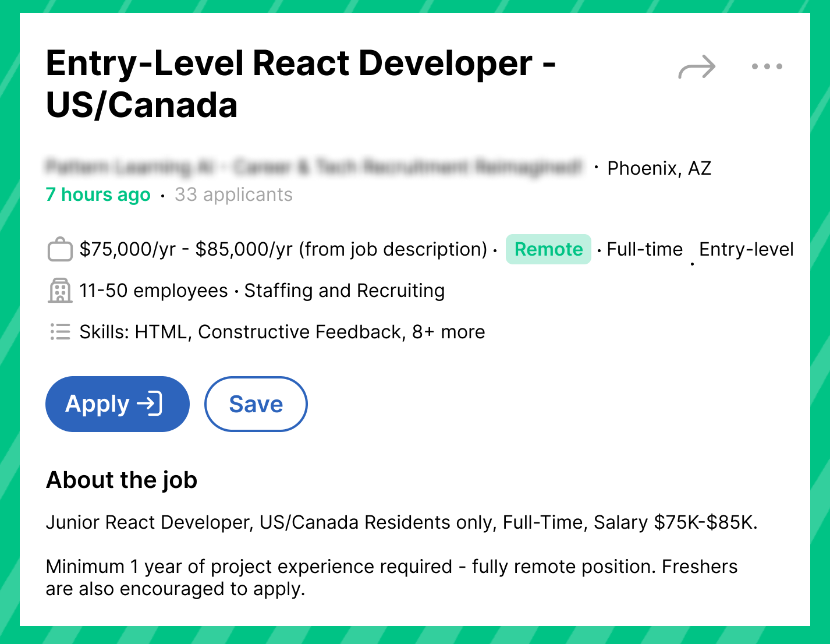This screenshot has height=644, width=830.
Task: Open the blurred company name link
Action: tap(314, 168)
